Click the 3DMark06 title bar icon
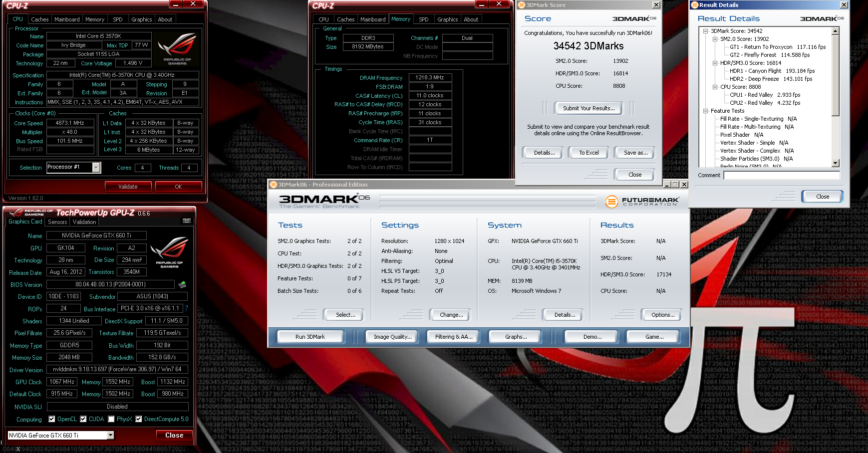Viewport: 868px width, 453px height. (273, 185)
